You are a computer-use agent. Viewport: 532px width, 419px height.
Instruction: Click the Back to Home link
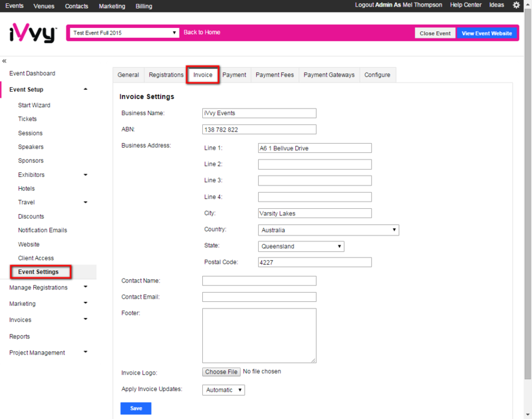[x=201, y=33]
